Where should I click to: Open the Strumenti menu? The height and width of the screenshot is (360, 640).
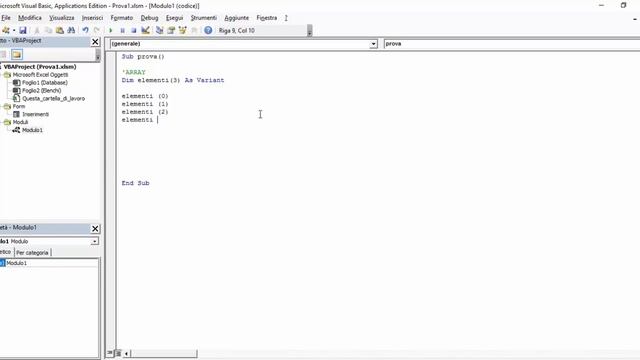(204, 18)
